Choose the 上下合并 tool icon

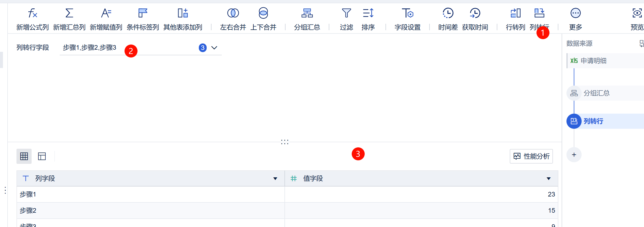[x=263, y=13]
